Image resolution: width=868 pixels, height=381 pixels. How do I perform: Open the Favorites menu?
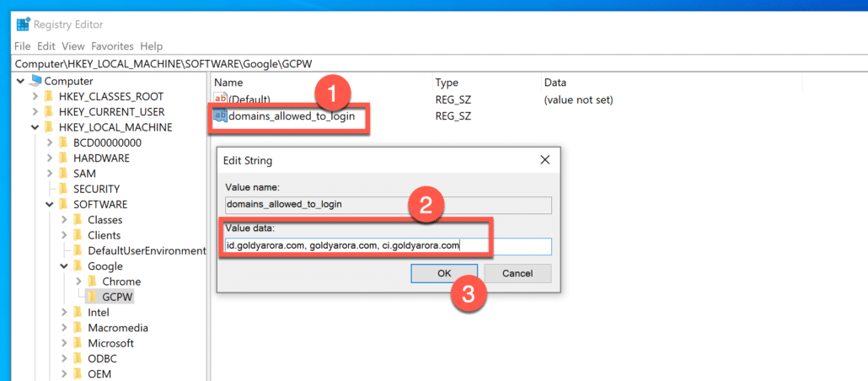click(x=112, y=46)
